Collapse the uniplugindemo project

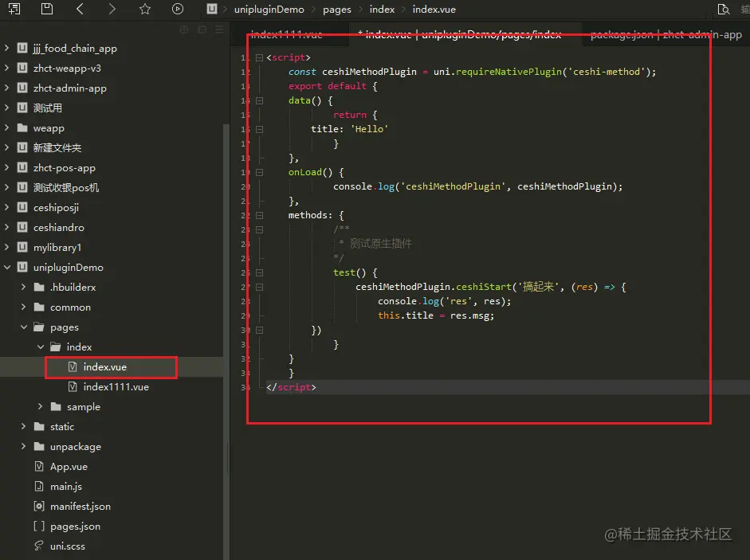(x=6, y=268)
